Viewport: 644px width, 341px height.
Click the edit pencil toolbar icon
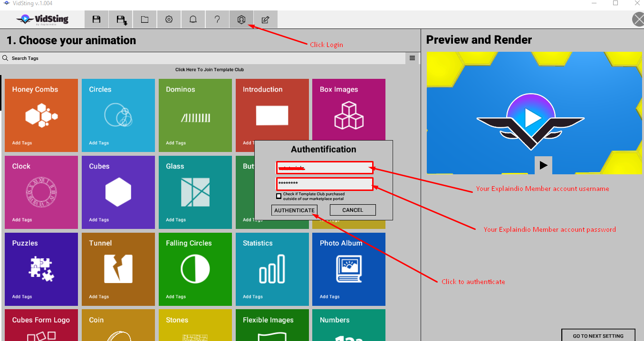(266, 19)
